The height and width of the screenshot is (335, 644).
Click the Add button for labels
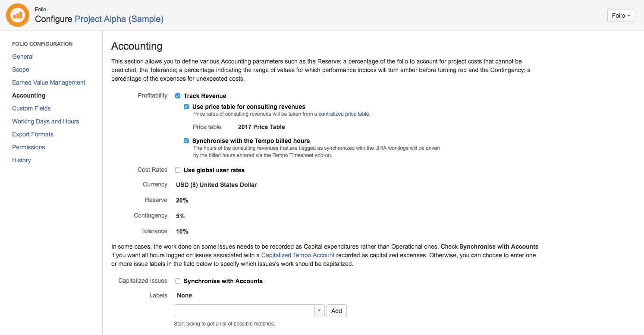tap(336, 310)
